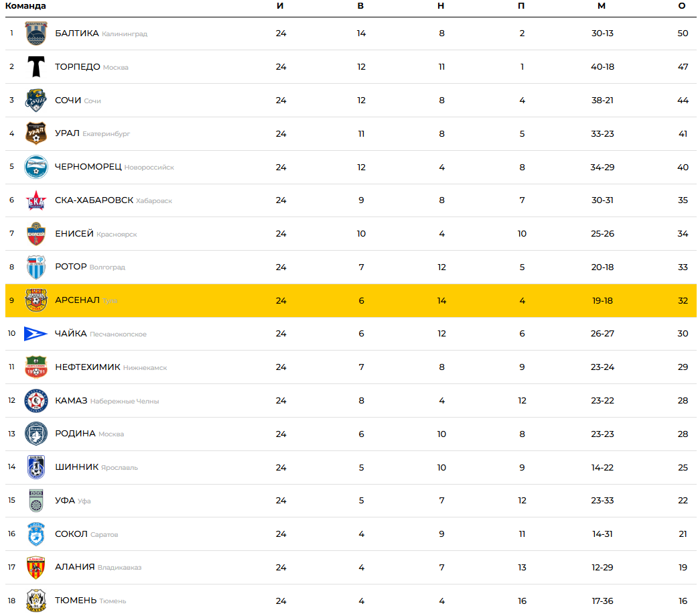Click the Chernomorets Novorossiysk round logo
700x616 pixels.
36,167
